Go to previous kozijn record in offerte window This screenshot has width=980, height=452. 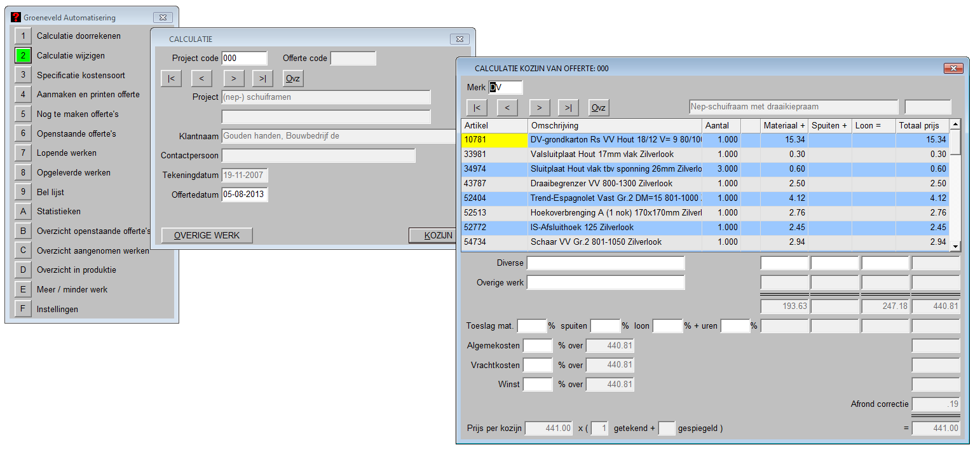(x=507, y=107)
